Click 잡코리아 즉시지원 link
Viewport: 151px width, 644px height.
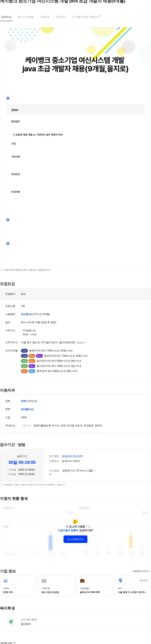point(72,456)
